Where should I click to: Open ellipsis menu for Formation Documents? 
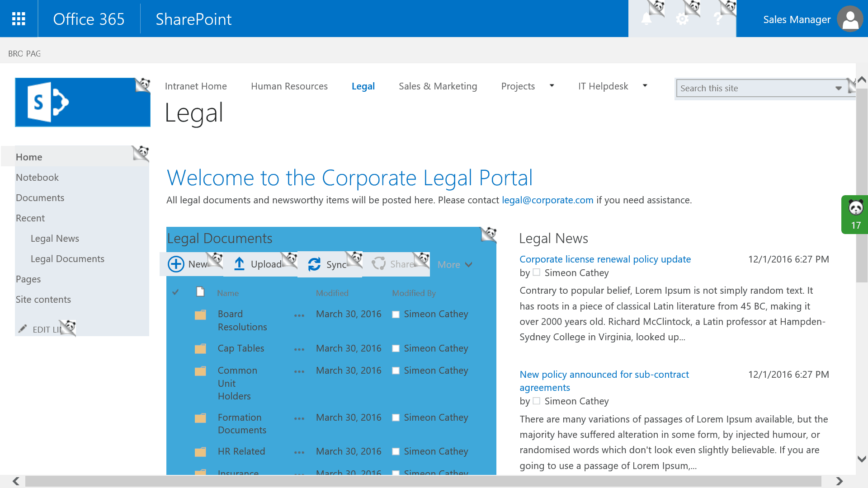point(299,418)
